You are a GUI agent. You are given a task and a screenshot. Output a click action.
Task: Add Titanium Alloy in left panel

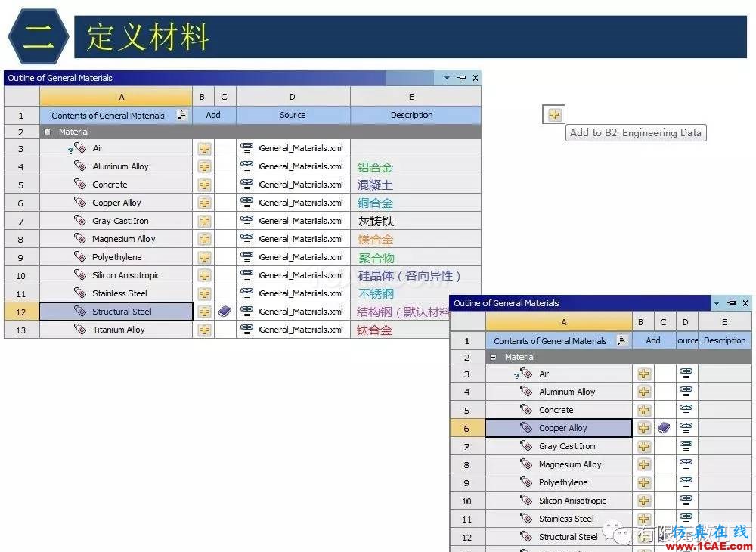pyautogui.click(x=204, y=330)
